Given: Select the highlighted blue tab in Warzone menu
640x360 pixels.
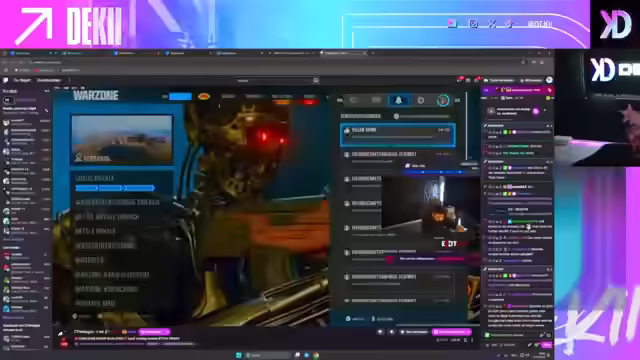Looking at the screenshot, I should pyautogui.click(x=180, y=96).
